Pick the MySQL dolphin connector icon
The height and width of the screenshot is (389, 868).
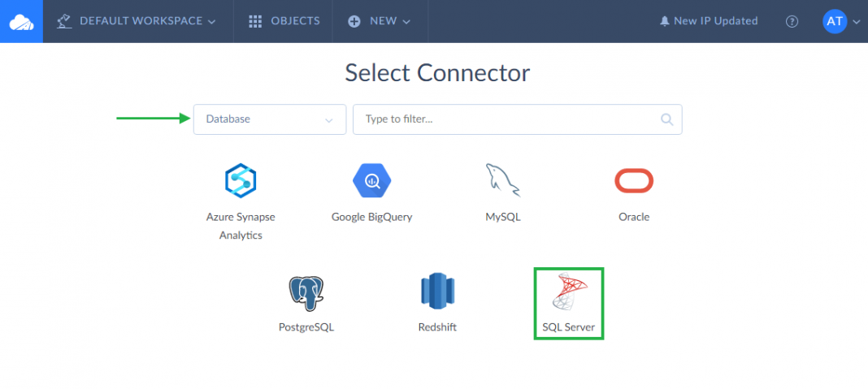502,180
